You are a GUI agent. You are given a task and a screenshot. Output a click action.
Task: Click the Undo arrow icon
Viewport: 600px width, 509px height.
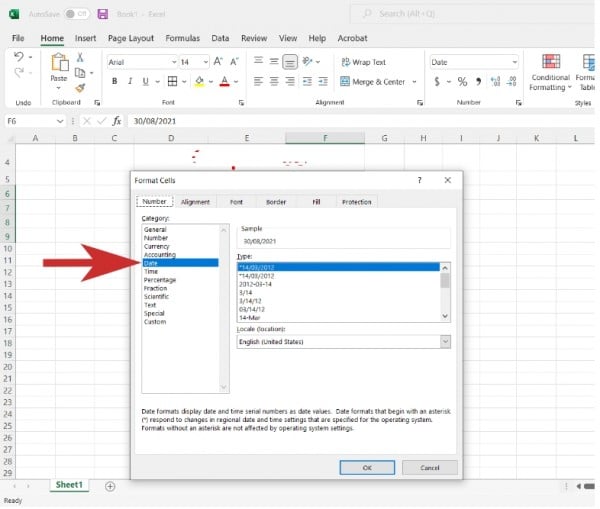[19, 57]
